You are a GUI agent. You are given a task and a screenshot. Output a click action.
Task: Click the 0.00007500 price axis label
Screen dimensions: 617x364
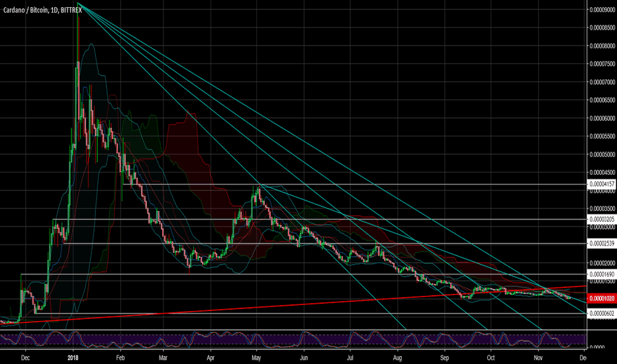click(602, 64)
